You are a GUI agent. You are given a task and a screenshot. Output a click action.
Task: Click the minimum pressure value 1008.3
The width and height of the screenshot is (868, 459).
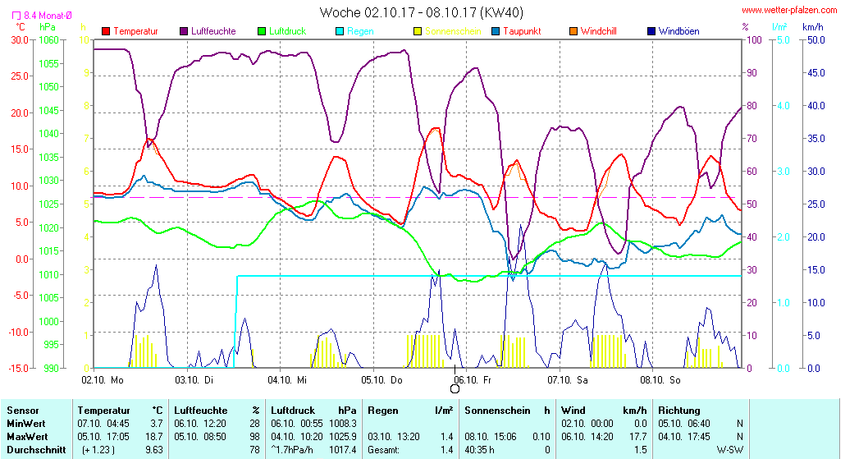343,424
